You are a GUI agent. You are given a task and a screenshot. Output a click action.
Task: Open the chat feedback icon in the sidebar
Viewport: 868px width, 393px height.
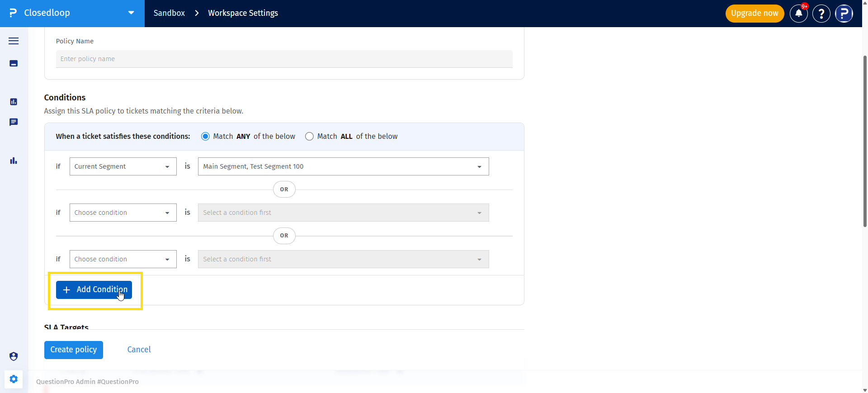[14, 122]
